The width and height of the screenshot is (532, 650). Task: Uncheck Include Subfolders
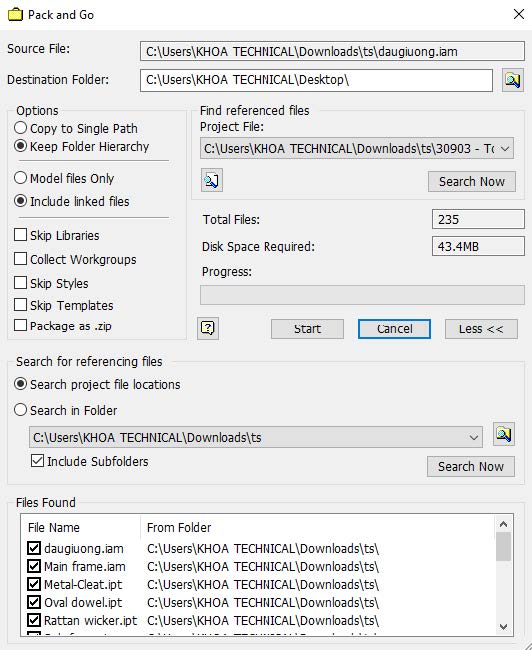(x=37, y=461)
